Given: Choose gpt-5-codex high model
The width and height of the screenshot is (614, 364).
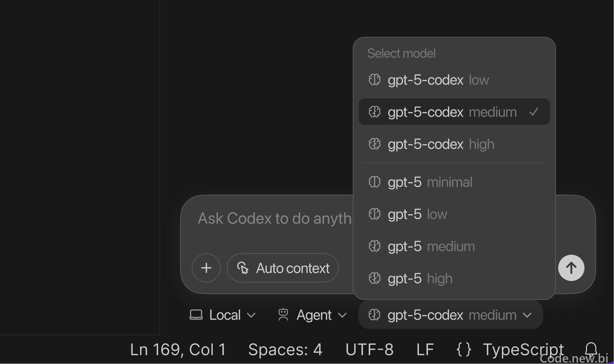Looking at the screenshot, I should [x=454, y=144].
